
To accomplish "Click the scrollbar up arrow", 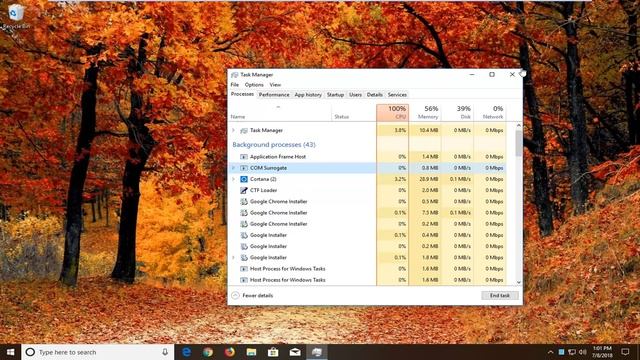I will (518, 125).
